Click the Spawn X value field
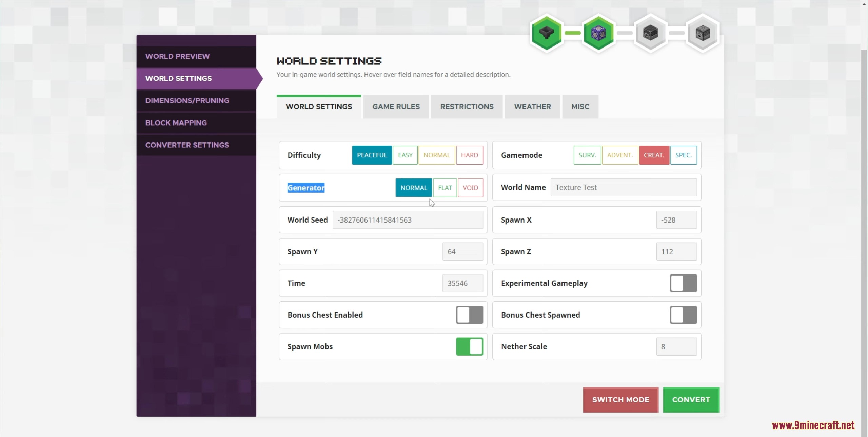 click(x=676, y=220)
